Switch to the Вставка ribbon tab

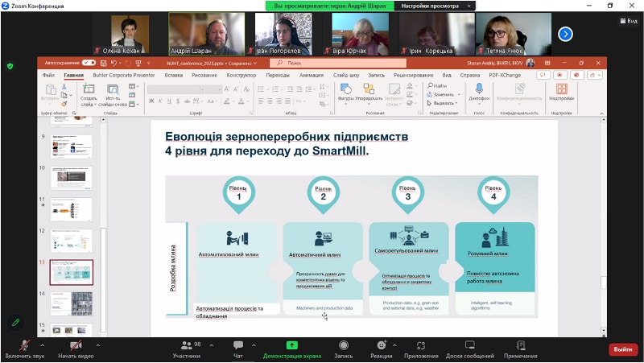click(x=173, y=75)
